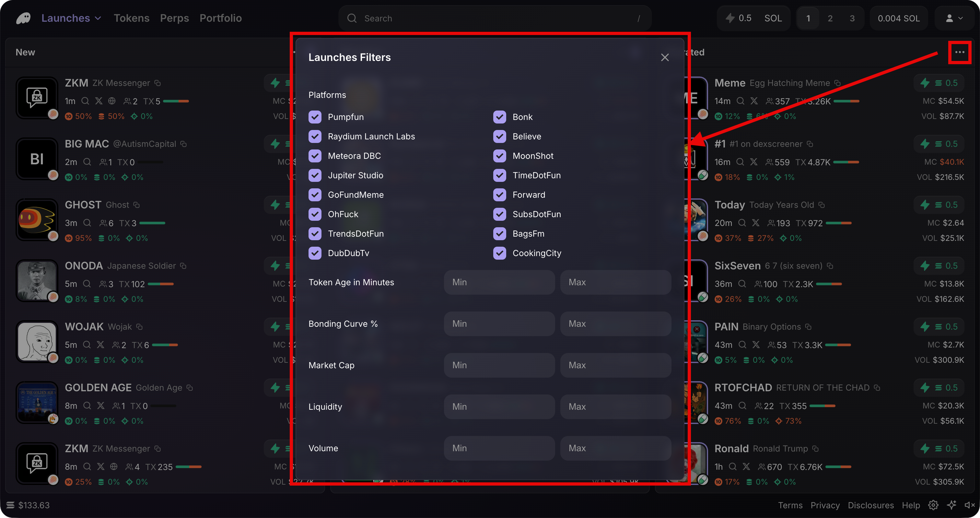Screen dimensions: 980x518
Task: Open the Portfolio tab
Action: [x=220, y=18]
